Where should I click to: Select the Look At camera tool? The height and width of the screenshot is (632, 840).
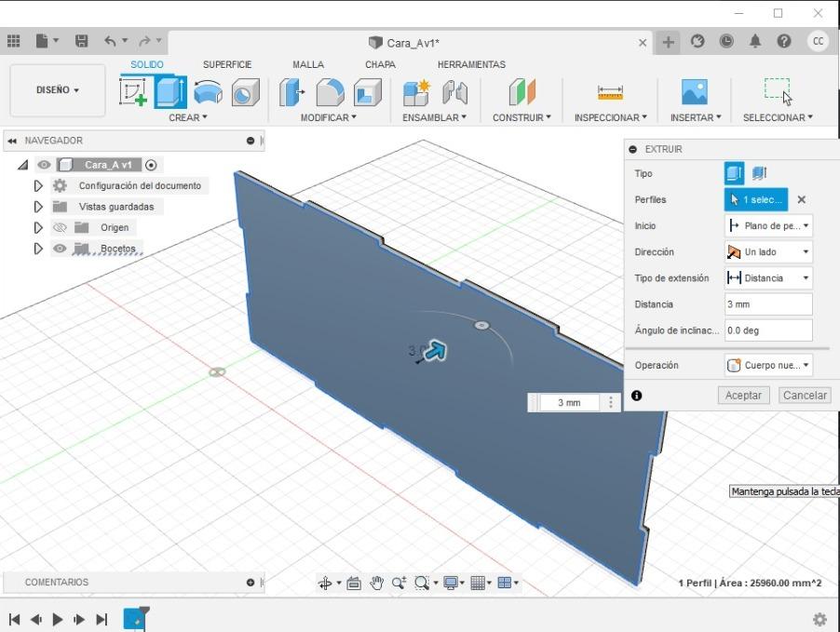pyautogui.click(x=354, y=583)
